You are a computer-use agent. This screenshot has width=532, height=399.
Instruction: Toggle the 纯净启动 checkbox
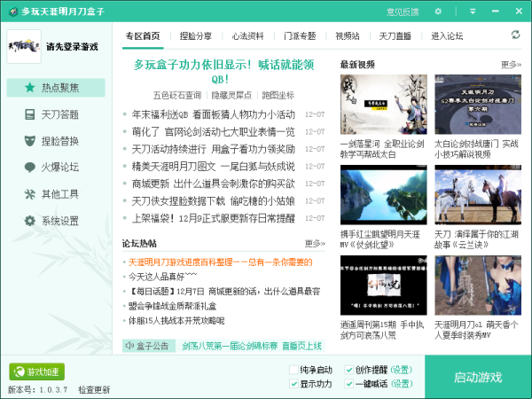coord(294,370)
